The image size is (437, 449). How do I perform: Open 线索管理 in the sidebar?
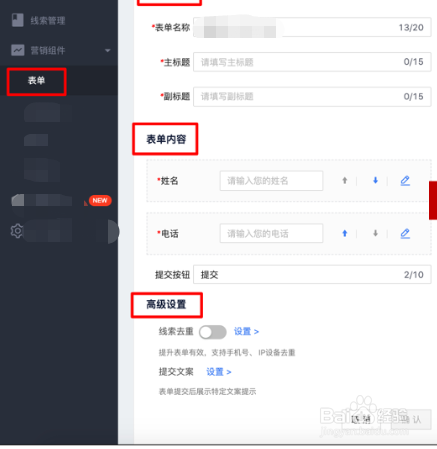(48, 21)
